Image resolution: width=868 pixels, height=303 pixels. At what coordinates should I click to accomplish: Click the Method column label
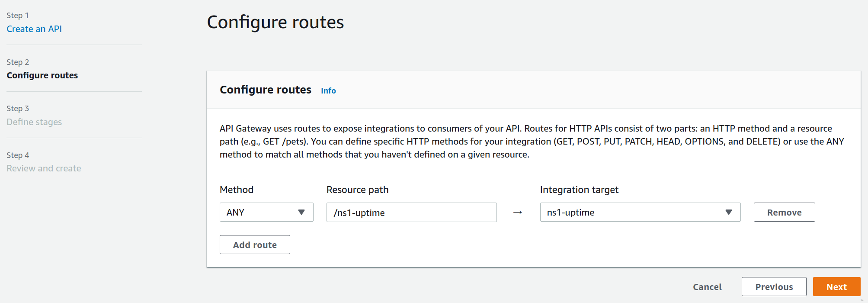coord(237,190)
